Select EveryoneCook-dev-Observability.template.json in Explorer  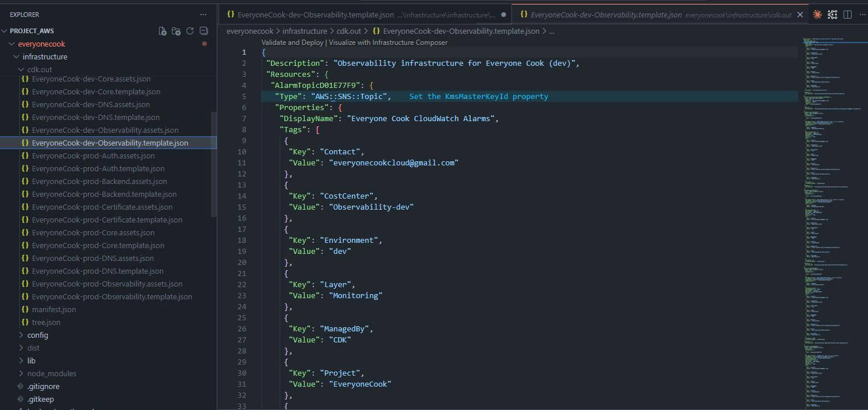(x=110, y=143)
